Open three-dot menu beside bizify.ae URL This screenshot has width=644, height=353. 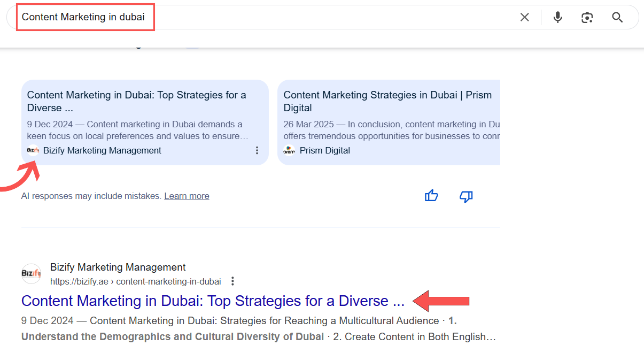(232, 281)
